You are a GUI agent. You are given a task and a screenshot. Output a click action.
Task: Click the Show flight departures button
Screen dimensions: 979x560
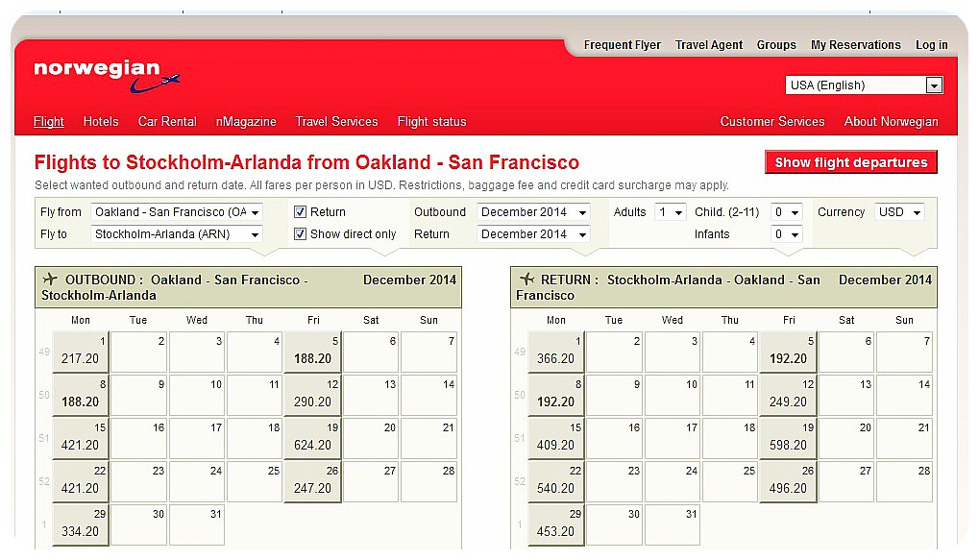click(x=849, y=161)
